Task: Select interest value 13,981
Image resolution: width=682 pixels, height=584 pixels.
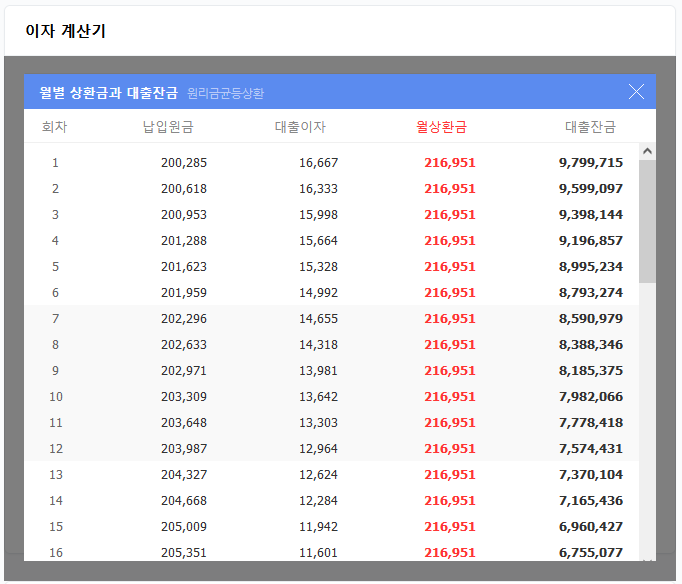Action: click(318, 371)
